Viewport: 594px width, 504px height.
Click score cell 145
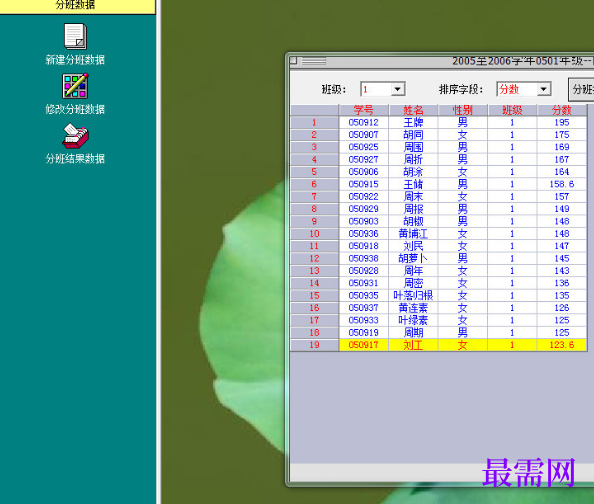click(562, 258)
